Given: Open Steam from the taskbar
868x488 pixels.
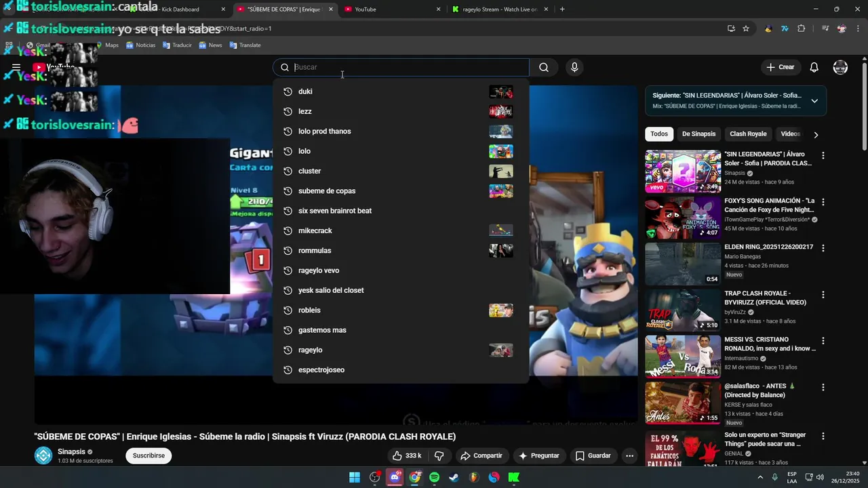Looking at the screenshot, I should pos(454,477).
